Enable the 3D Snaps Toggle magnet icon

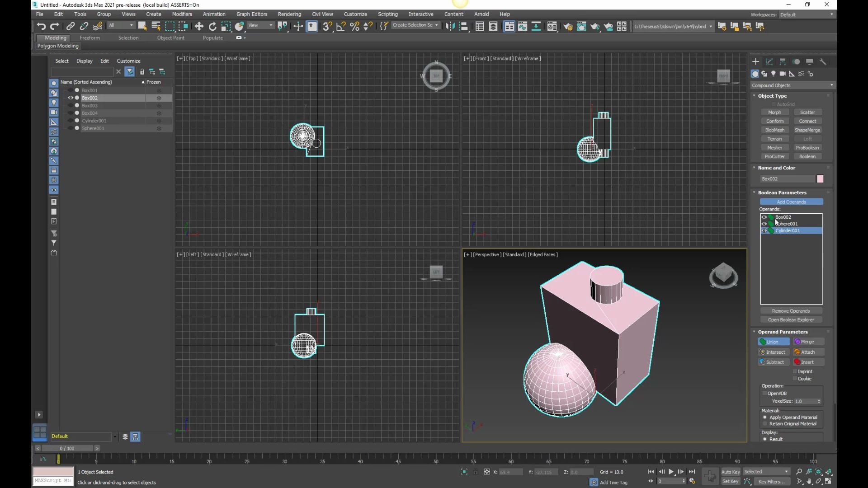pyautogui.click(x=327, y=26)
